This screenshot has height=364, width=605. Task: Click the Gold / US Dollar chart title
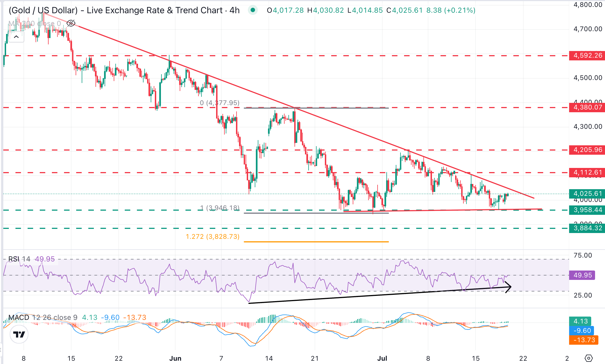(x=124, y=10)
